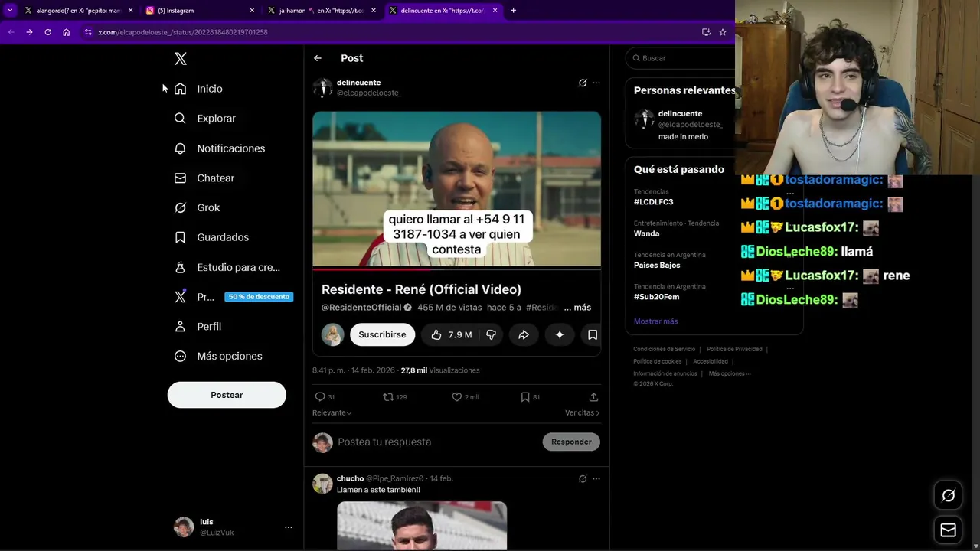The image size is (980, 551).
Task: Switch to the ja-hamon browser tab
Action: [322, 11]
